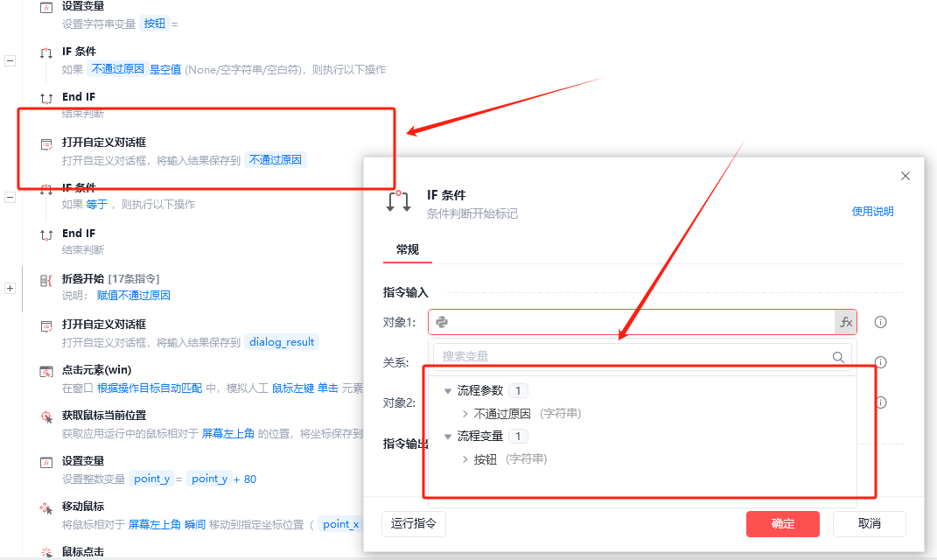Screen dimensions: 937x560
Task: Click the 屏幕左上角 link under 获取鼠标当前位置
Action: pos(228,433)
